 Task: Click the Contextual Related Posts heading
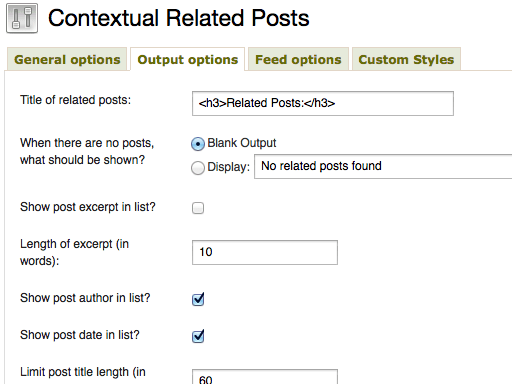pos(179,18)
